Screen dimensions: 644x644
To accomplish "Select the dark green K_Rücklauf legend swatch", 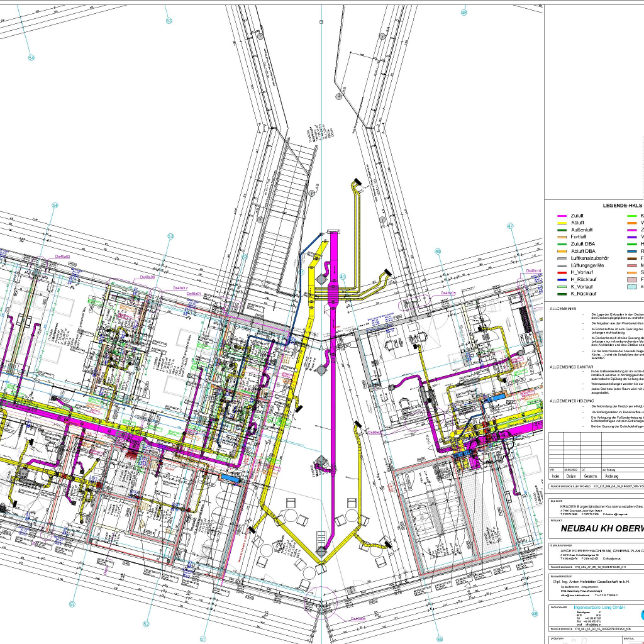I will click(562, 294).
